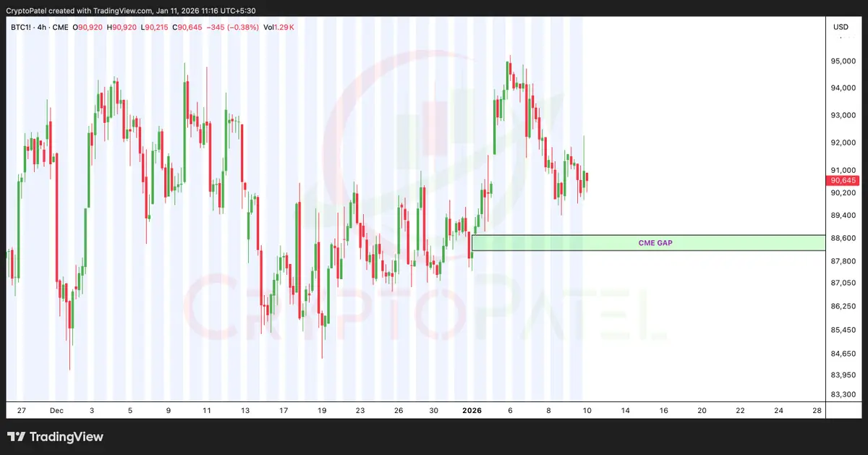Image resolution: width=868 pixels, height=455 pixels.
Task: Click the 91,000 price axis label
Action: [843, 170]
